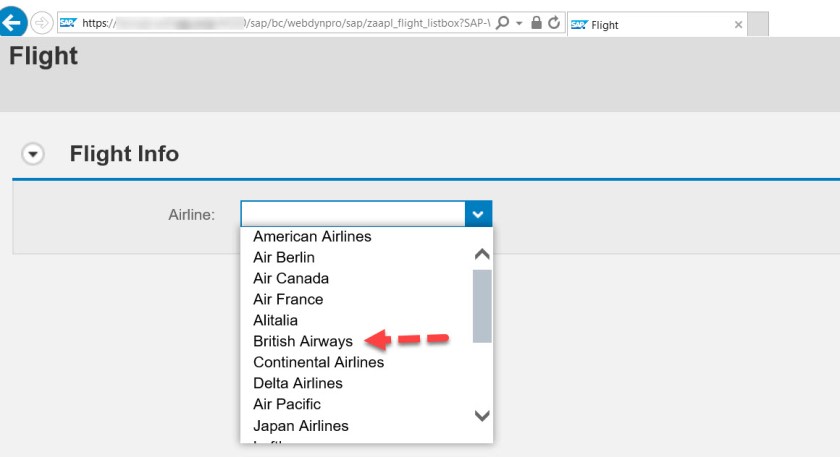The image size is (840, 457).
Task: Click the search magnifier icon in address bar
Action: click(503, 22)
